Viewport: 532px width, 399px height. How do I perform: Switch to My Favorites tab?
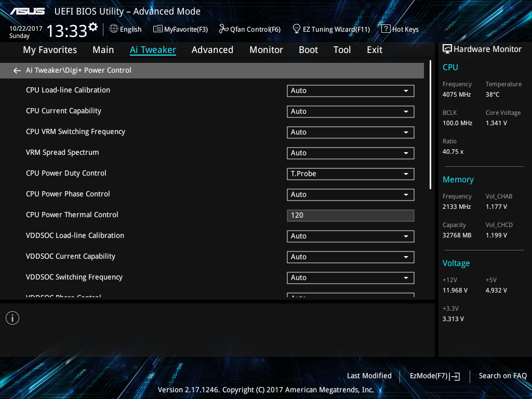[x=50, y=50]
